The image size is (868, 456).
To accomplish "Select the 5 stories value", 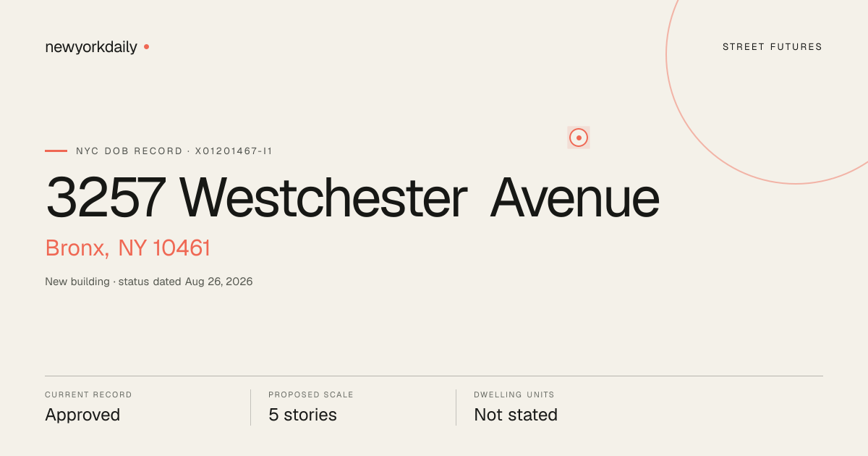I will (302, 415).
